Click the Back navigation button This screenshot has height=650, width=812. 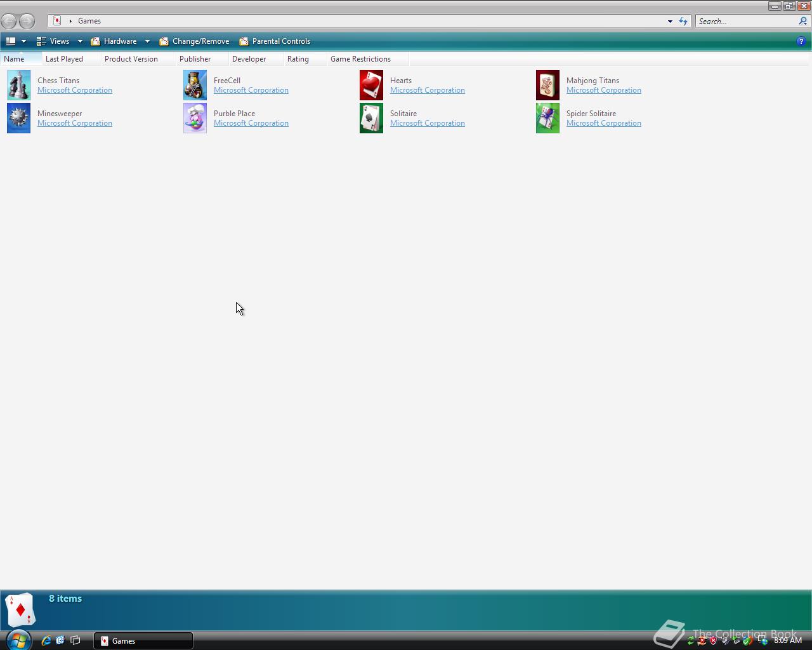coord(9,21)
